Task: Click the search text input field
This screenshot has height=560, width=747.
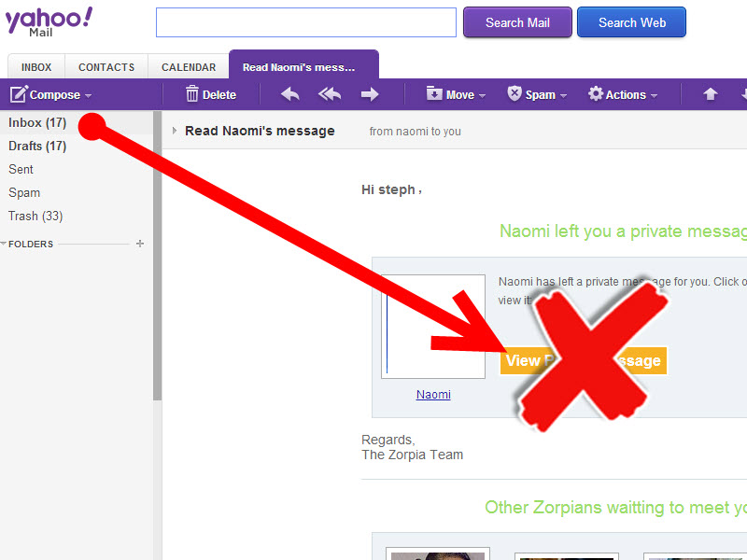Action: pyautogui.click(x=306, y=22)
